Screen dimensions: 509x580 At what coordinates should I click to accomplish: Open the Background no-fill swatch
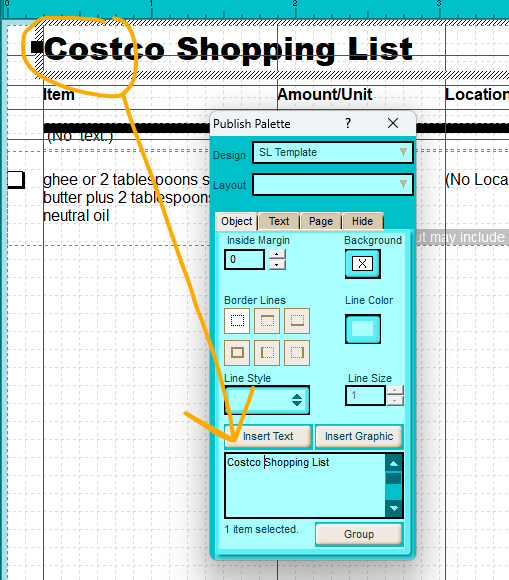(x=363, y=264)
